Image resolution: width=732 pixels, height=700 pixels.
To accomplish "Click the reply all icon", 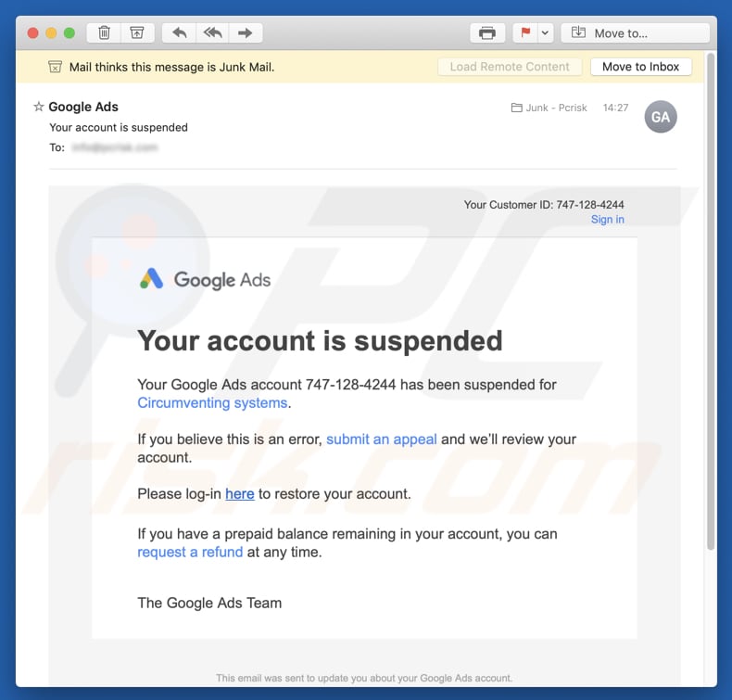I will tap(212, 33).
